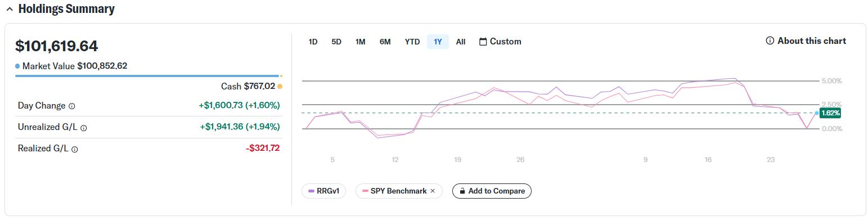Click the Market Value blue allocation bar
868x220 pixels.
[x=147, y=76]
